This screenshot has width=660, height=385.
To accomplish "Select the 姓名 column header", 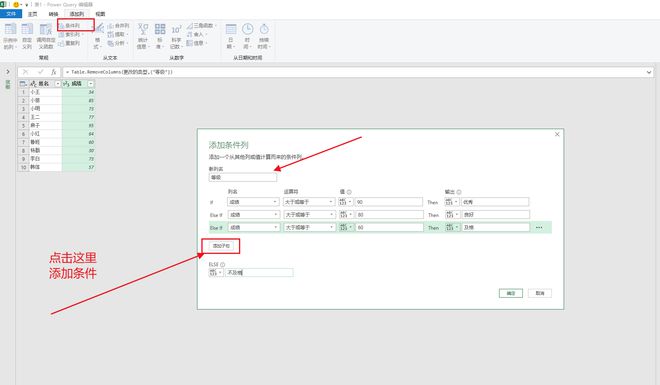I will pos(44,84).
